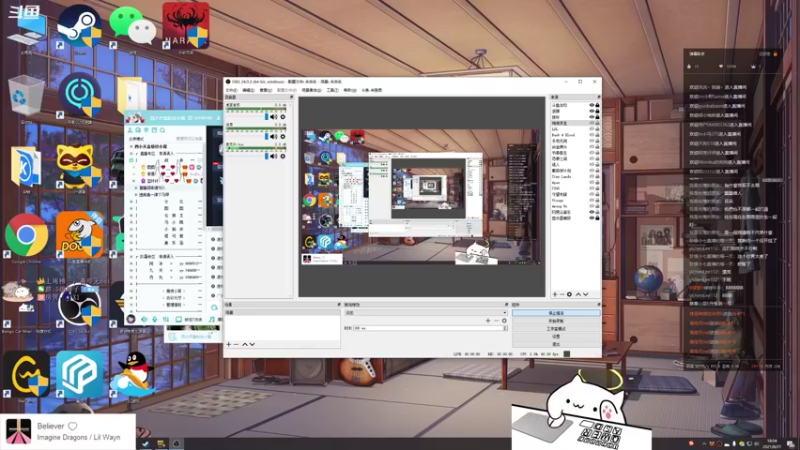Open the Tools menu in OBS
Viewport: 800px width, 450px height.
click(332, 90)
